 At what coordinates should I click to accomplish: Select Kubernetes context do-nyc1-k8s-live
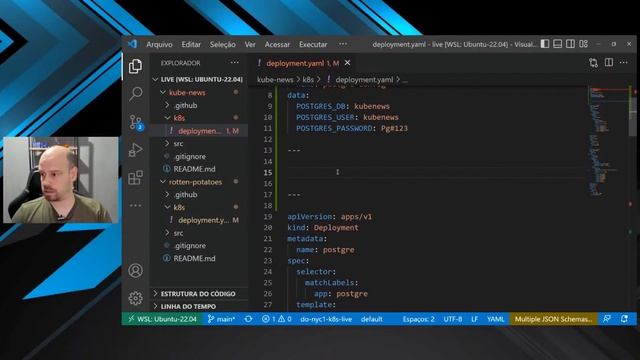[326, 319]
